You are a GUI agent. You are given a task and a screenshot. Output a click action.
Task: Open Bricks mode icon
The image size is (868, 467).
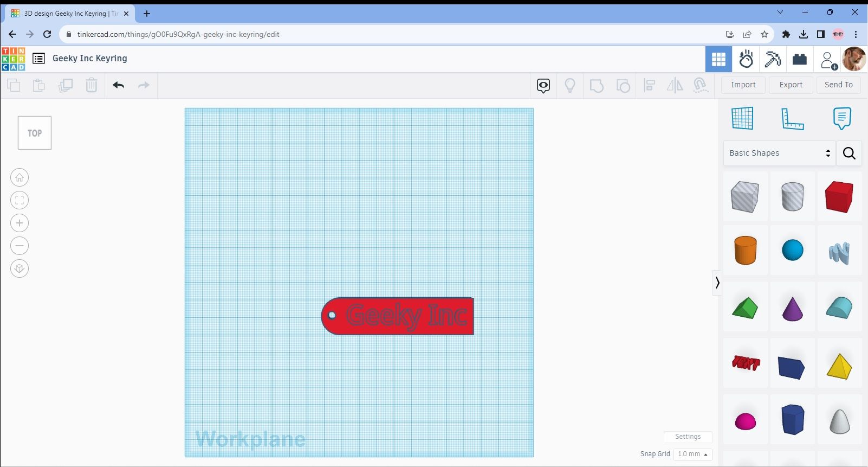point(800,59)
